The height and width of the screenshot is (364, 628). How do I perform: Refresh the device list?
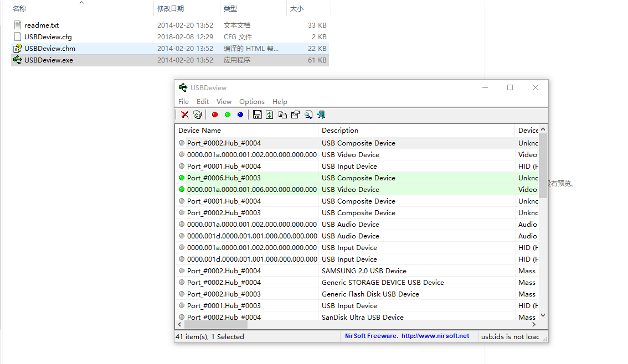[x=270, y=115]
